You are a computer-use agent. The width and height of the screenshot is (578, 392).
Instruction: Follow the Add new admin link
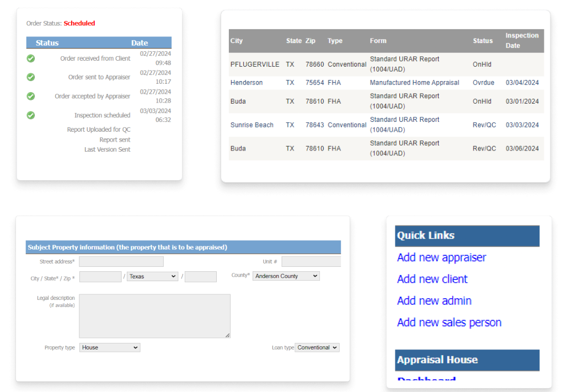pyautogui.click(x=434, y=300)
